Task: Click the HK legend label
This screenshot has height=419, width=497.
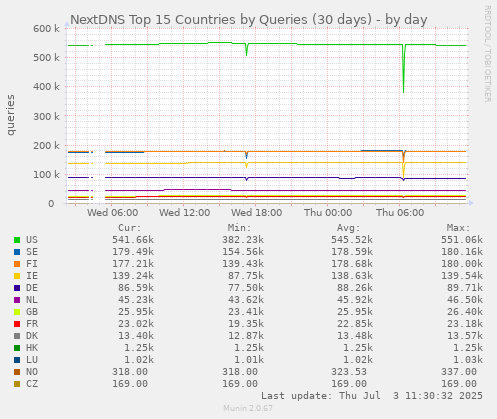Action: (x=32, y=348)
